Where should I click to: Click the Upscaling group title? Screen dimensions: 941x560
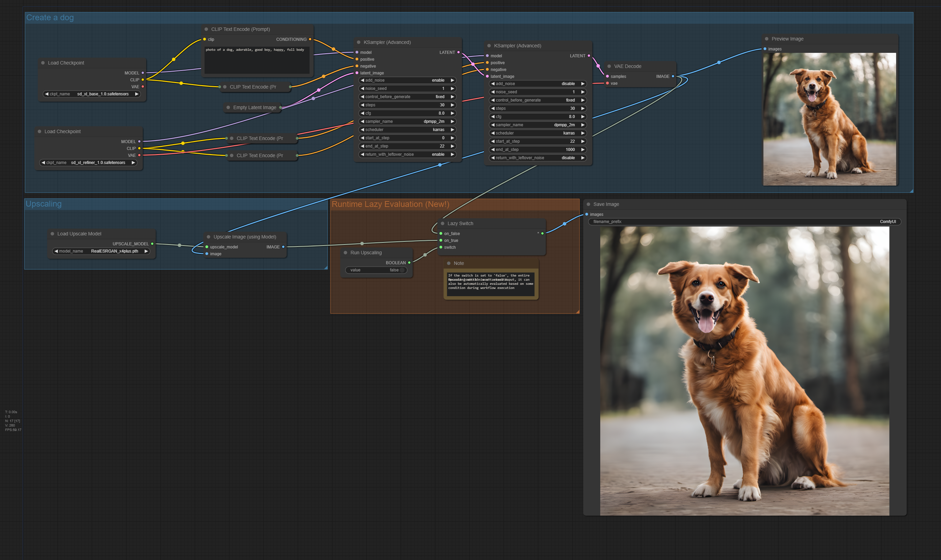[44, 204]
